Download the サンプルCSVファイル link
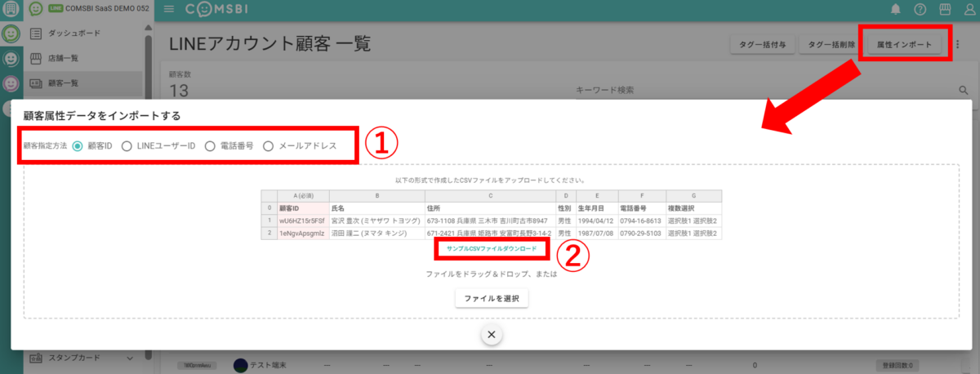This screenshot has width=980, height=374. coord(492,248)
